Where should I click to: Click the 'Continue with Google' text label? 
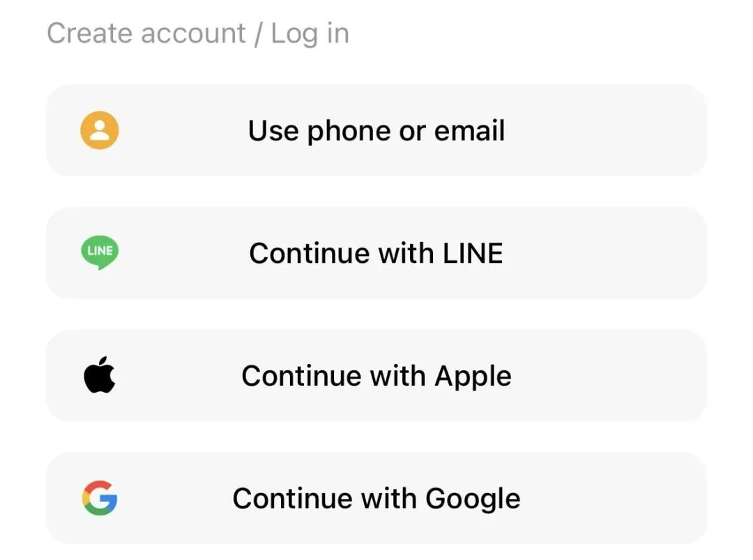click(376, 499)
